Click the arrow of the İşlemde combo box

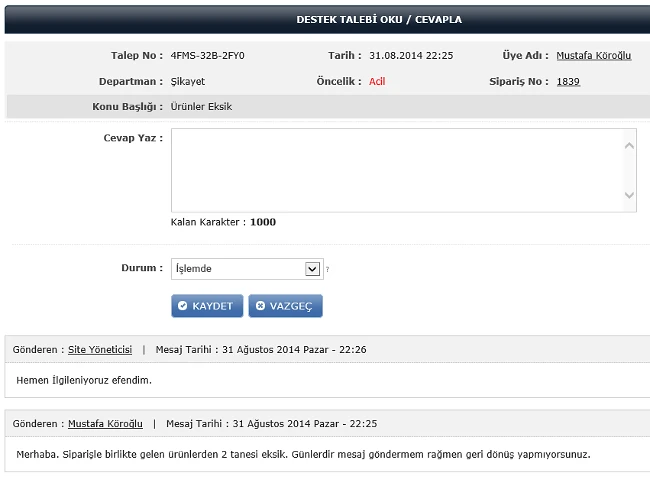tap(312, 268)
